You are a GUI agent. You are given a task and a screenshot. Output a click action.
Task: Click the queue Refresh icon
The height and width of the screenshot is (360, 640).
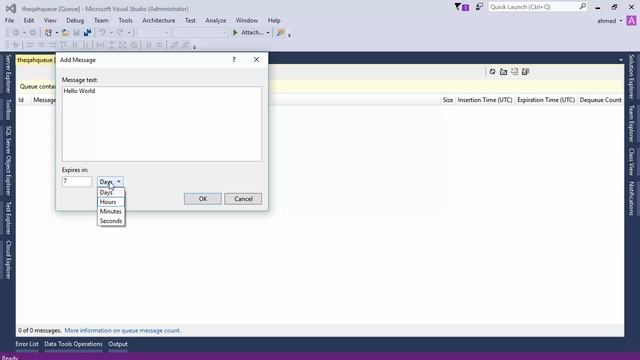tap(492, 72)
